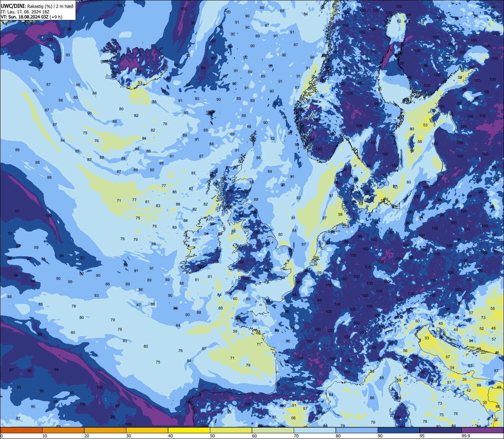Click the map title "UWC/DINI: Rakastig (%) í 2 m hæð"
Image resolution: width=504 pixels, height=439 pixels.
[37, 6]
